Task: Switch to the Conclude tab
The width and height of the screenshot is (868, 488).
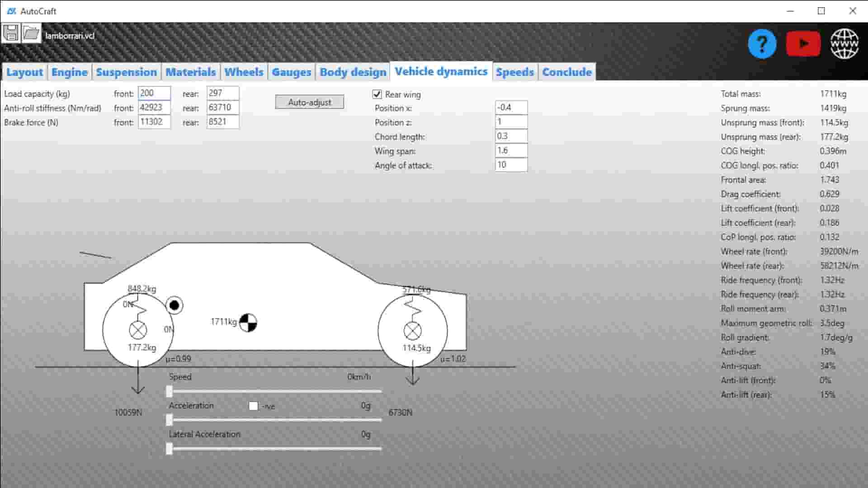Action: pyautogui.click(x=566, y=71)
